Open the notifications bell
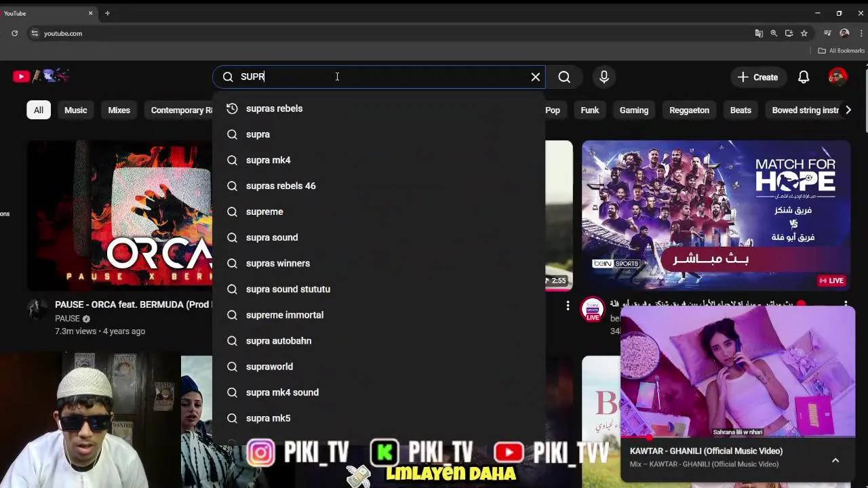This screenshot has width=868, height=488. click(x=804, y=77)
